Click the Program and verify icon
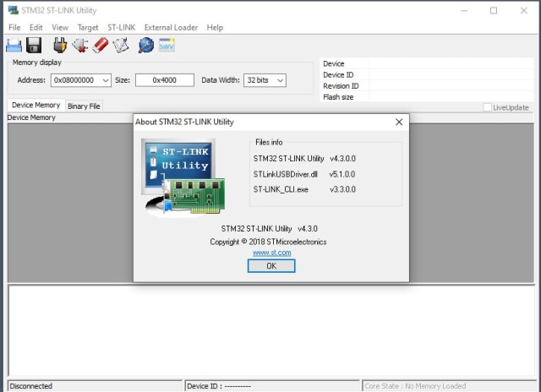 tap(121, 46)
